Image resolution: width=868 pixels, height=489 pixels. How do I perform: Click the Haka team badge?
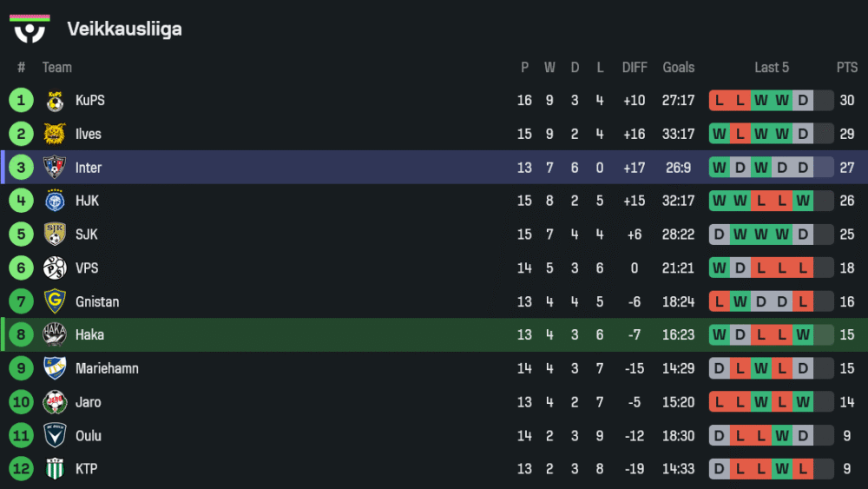[55, 334]
